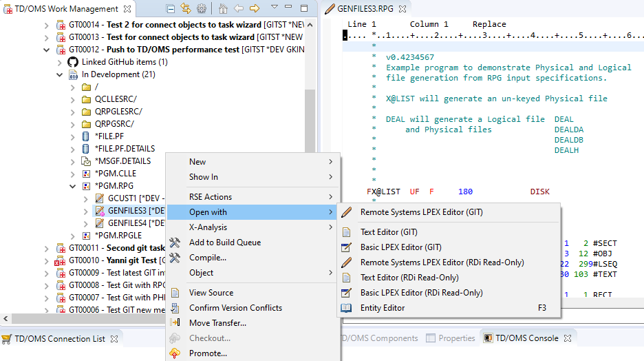Switch to the TD/OMS Console tab
The width and height of the screenshot is (644, 361).
click(x=526, y=338)
